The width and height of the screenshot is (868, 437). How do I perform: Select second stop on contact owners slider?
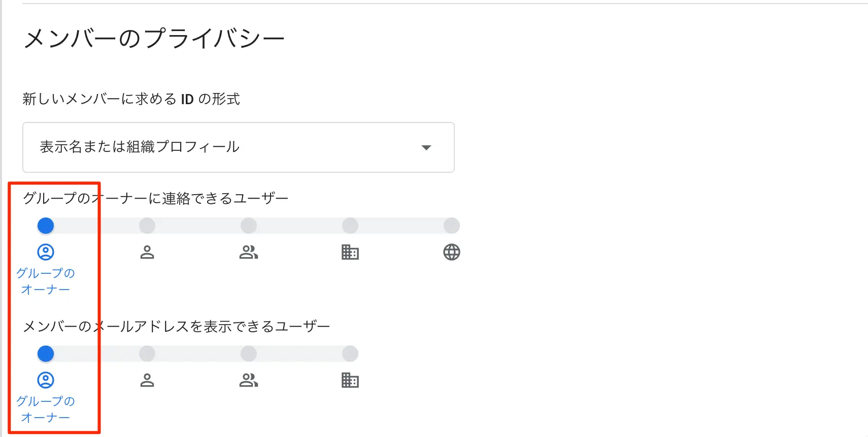(x=147, y=226)
